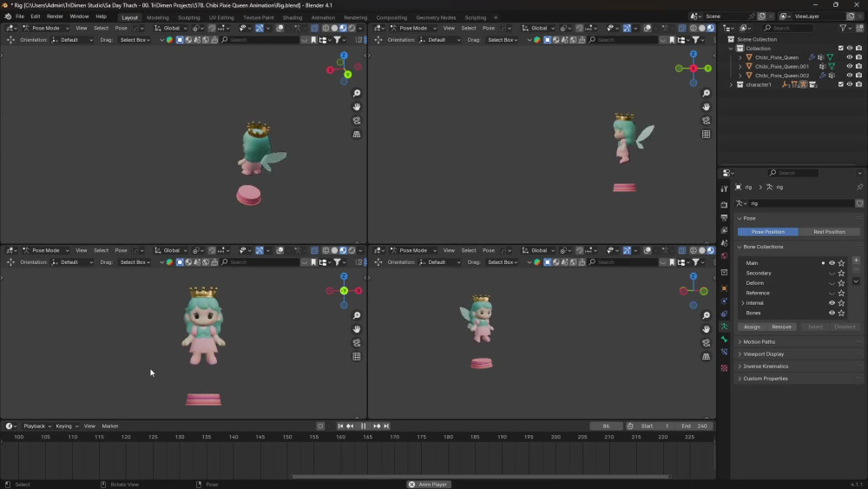
Task: Open the World properties tab icon
Action: pyautogui.click(x=724, y=256)
